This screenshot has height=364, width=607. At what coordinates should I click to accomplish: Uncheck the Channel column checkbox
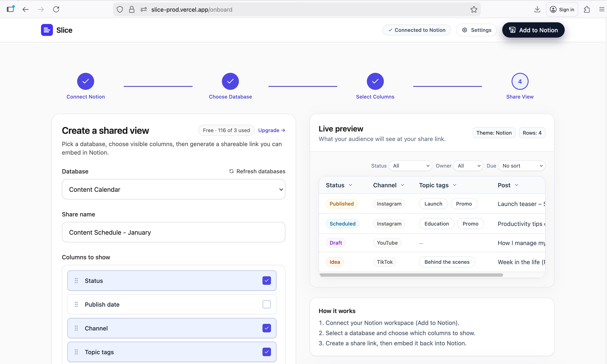tap(267, 328)
